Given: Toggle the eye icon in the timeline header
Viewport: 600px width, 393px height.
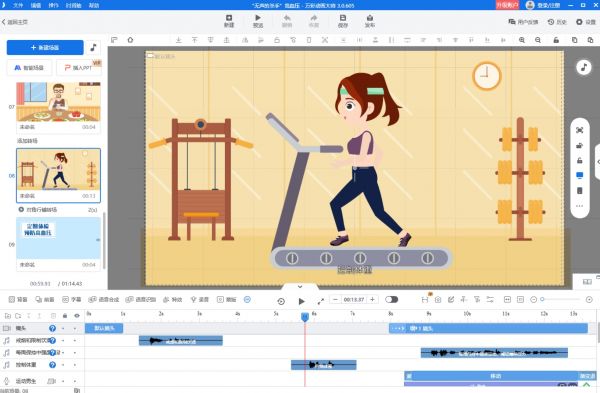Looking at the screenshot, I should pyautogui.click(x=77, y=316).
